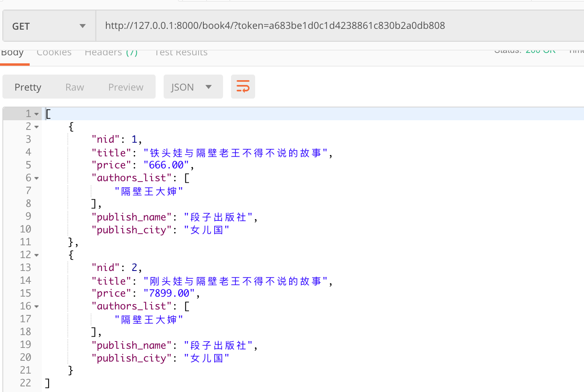
Task: Select the Raw view tab
Action: [x=75, y=87]
